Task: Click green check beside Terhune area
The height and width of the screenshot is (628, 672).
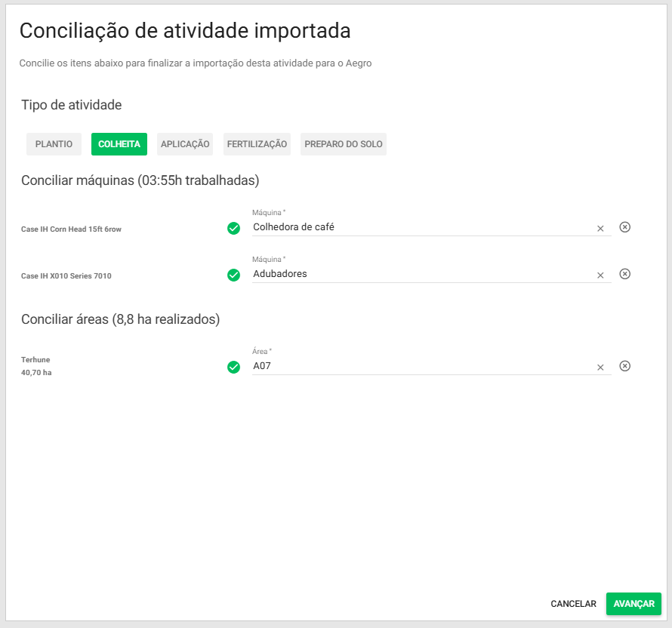Action: [x=234, y=367]
